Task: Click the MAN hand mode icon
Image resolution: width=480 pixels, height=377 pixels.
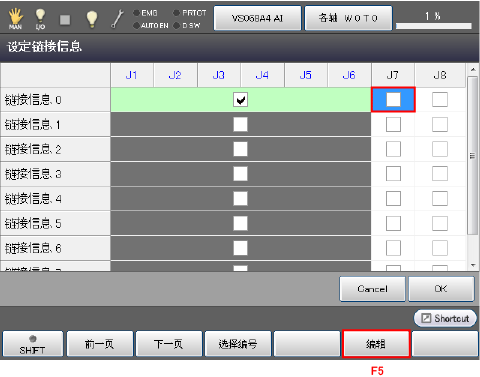Action: 15,18
